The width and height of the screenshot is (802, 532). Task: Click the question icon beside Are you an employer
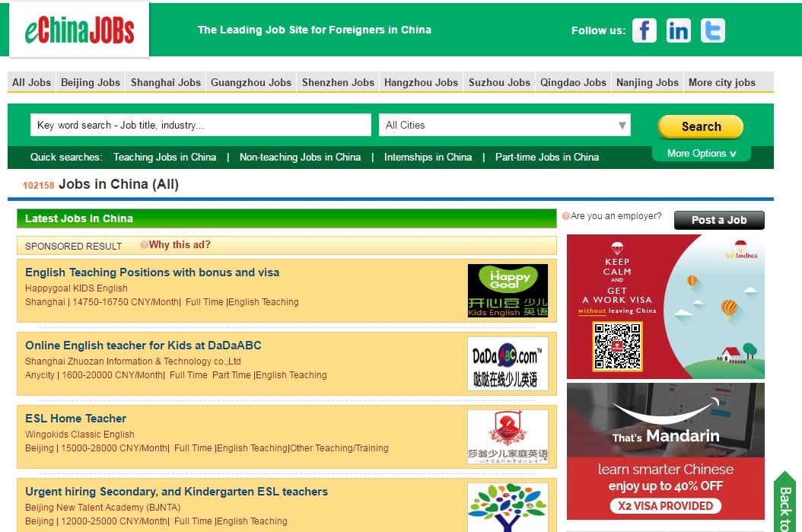pyautogui.click(x=565, y=216)
